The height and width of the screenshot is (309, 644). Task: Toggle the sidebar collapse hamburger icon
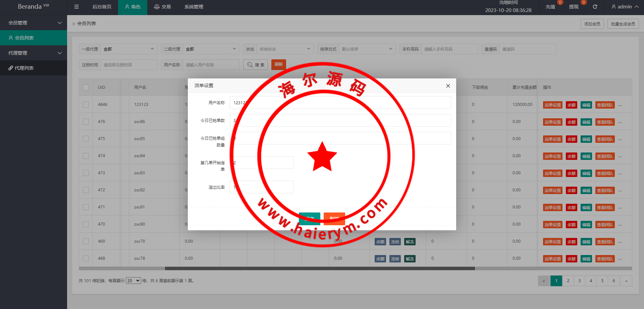click(x=76, y=7)
